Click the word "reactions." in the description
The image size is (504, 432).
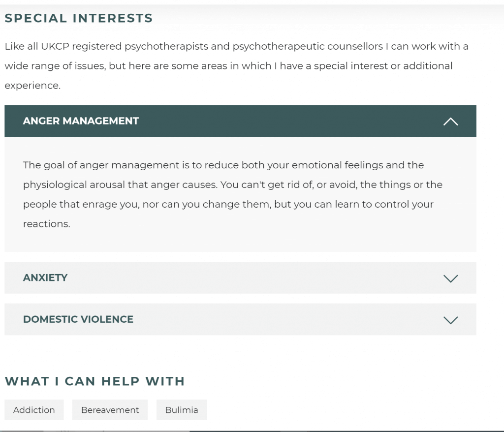click(x=47, y=224)
